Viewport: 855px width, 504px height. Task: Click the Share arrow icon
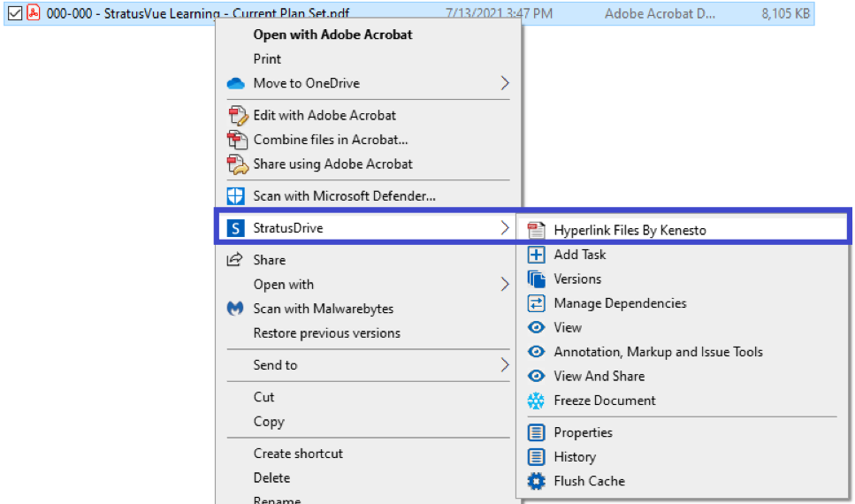[234, 260]
